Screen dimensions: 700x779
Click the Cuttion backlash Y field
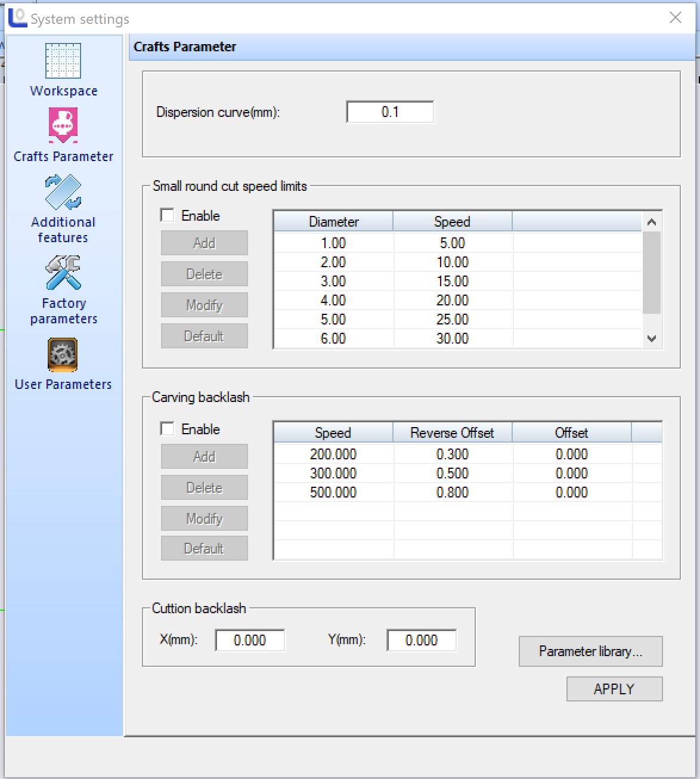[x=422, y=641]
